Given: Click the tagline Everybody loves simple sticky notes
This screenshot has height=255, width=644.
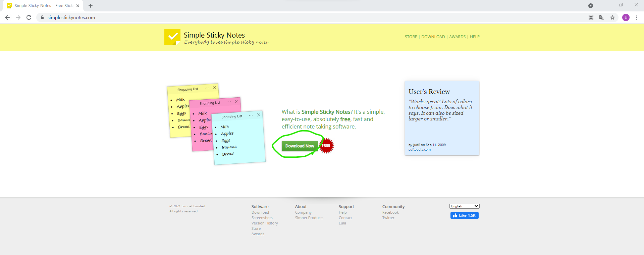Looking at the screenshot, I should pyautogui.click(x=226, y=42).
